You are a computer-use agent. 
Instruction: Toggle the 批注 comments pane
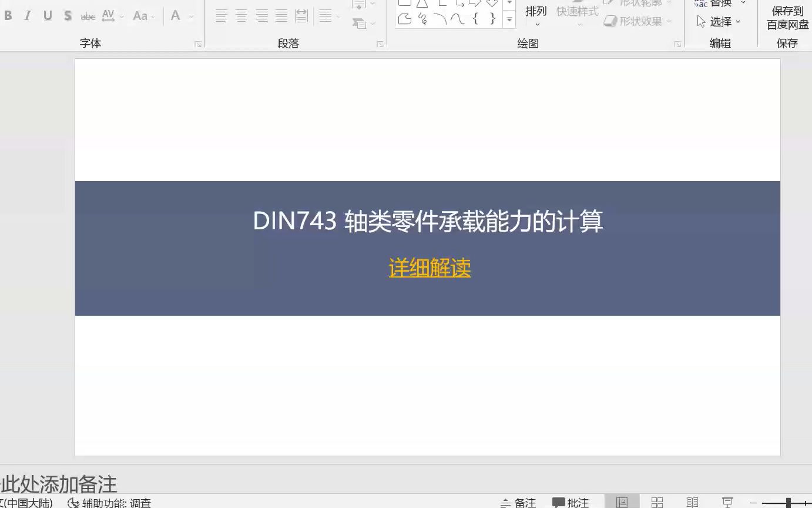(x=571, y=503)
